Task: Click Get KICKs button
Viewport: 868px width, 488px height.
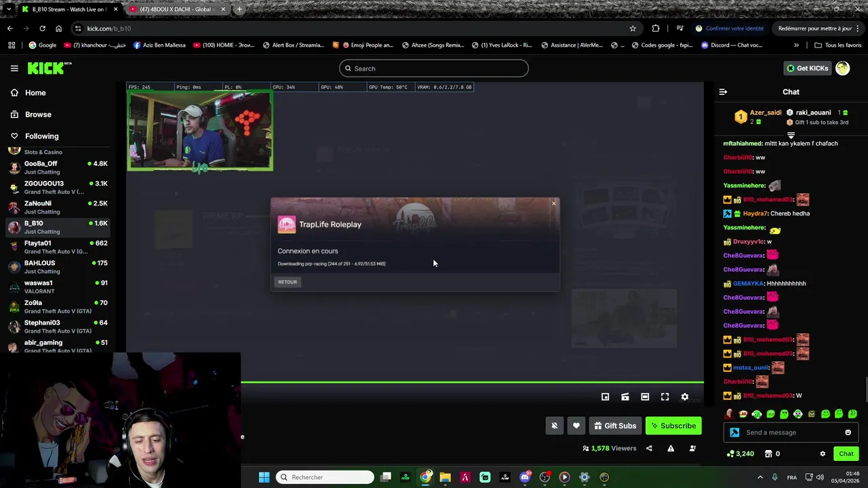Action: coord(807,68)
